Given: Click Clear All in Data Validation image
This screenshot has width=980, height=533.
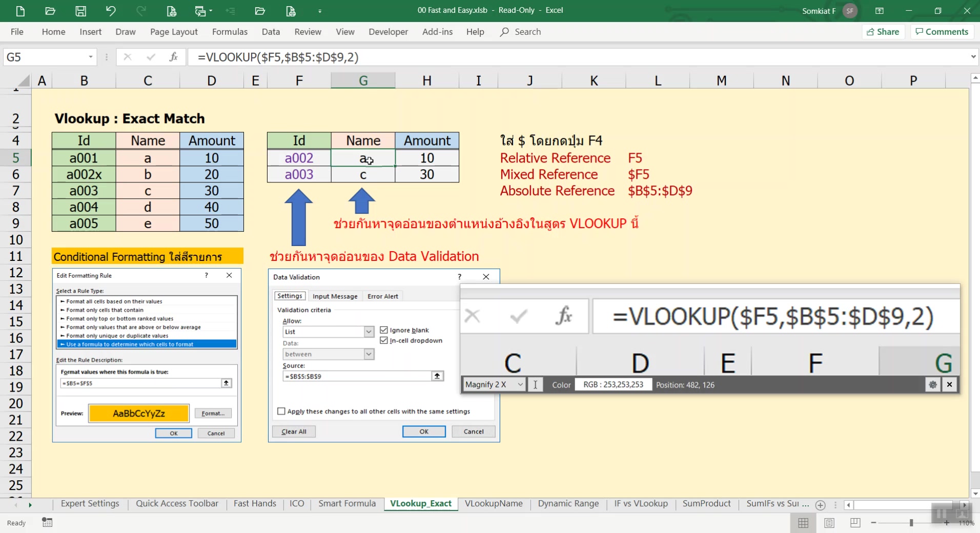Looking at the screenshot, I should [x=294, y=432].
